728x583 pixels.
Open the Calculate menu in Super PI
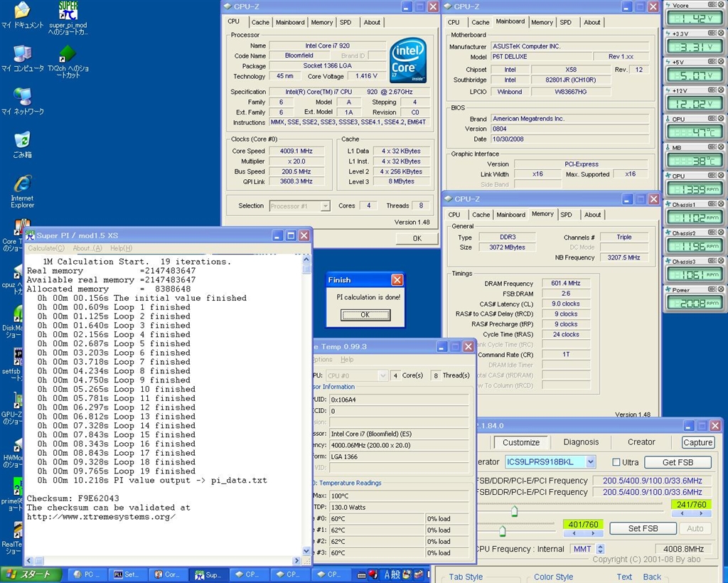pyautogui.click(x=45, y=248)
